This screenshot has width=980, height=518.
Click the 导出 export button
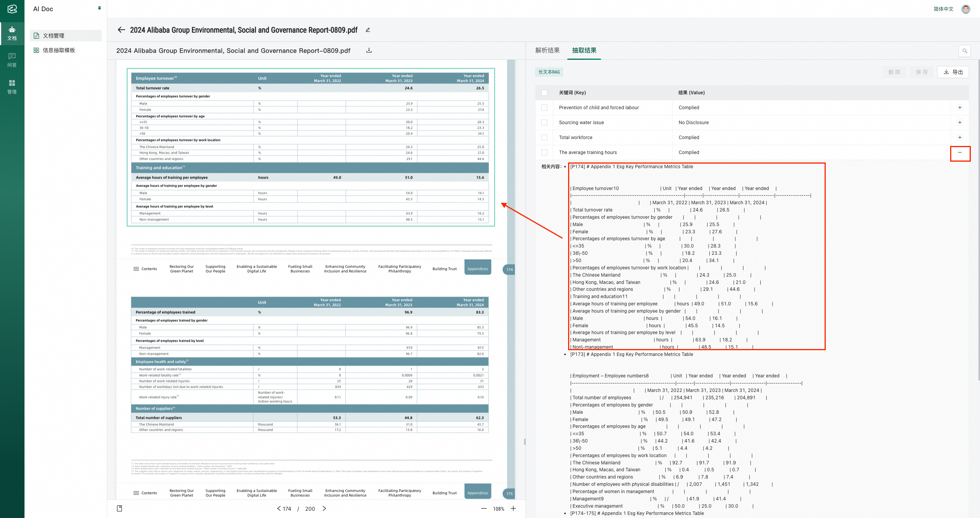coord(953,72)
